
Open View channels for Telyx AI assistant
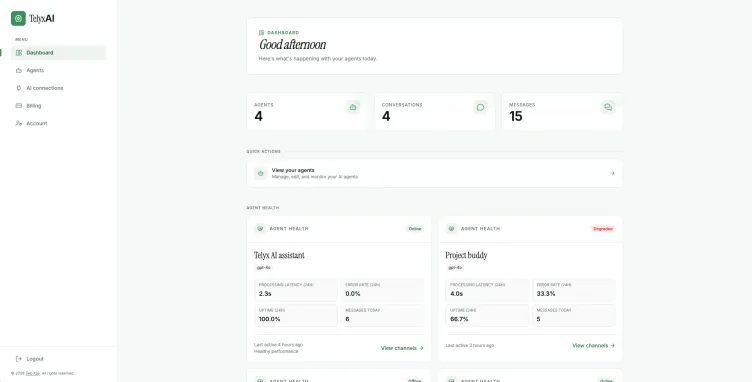point(402,348)
